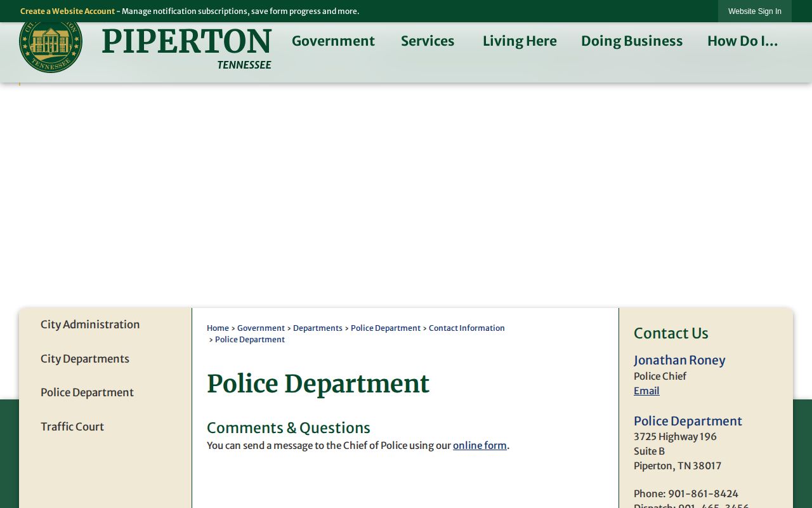
Task: Click the name Jonathan Roney
Action: tap(679, 361)
